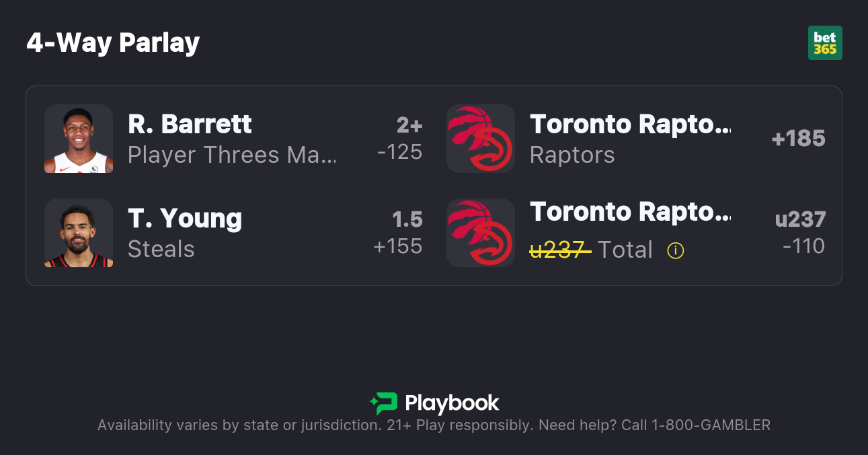Click the team logo beside the +185 moneyline
Screen dimensions: 868x455
(481, 139)
